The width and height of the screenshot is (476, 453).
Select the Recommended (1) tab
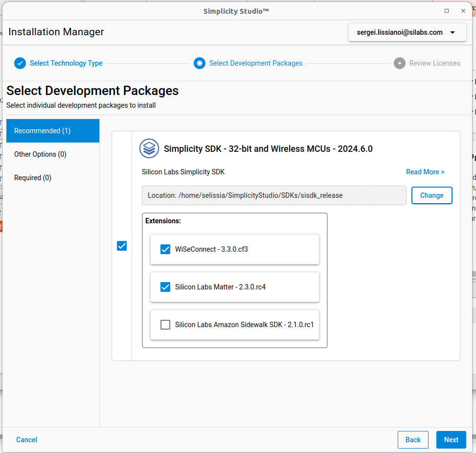[x=53, y=131]
